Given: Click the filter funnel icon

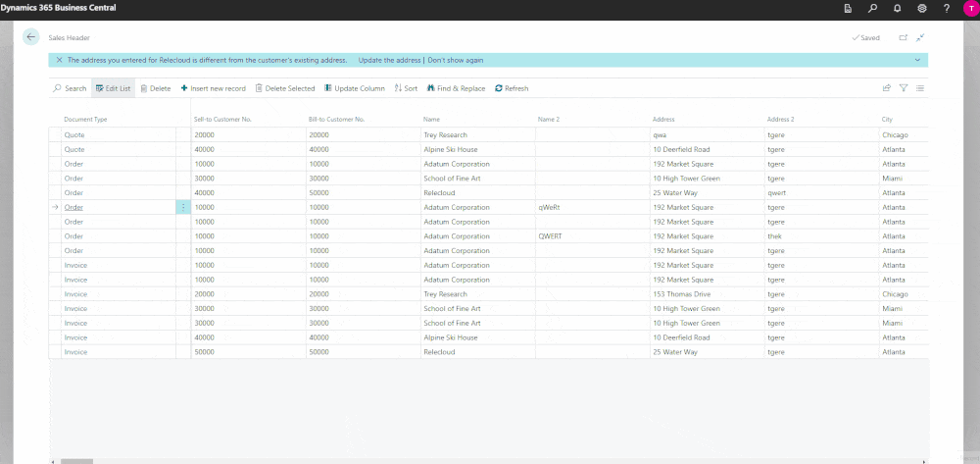Looking at the screenshot, I should 904,88.
